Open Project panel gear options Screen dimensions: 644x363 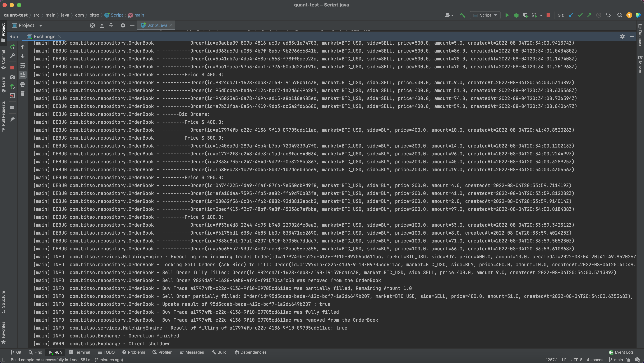(x=123, y=25)
